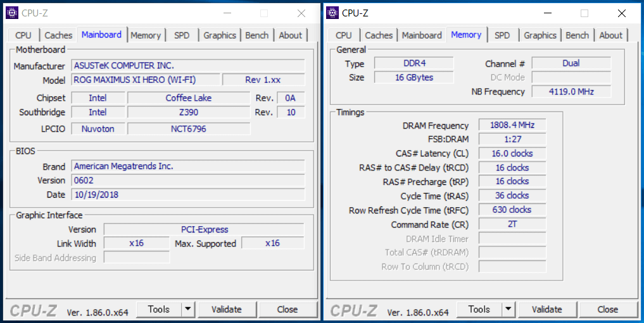Minimize the left CPU-Z window

click(227, 13)
